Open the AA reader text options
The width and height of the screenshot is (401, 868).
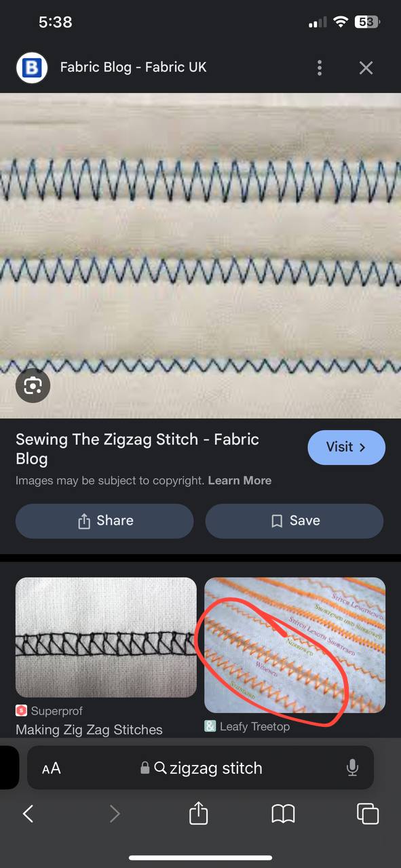[x=52, y=768]
